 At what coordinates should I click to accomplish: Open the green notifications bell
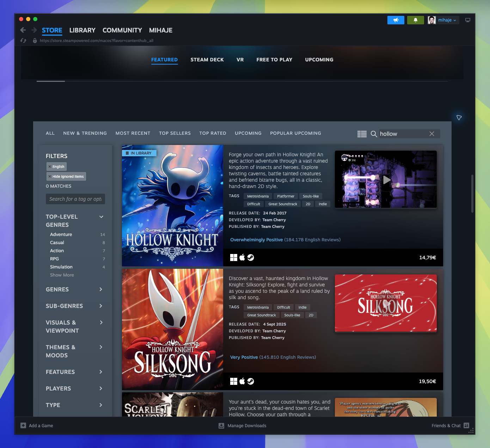click(416, 20)
